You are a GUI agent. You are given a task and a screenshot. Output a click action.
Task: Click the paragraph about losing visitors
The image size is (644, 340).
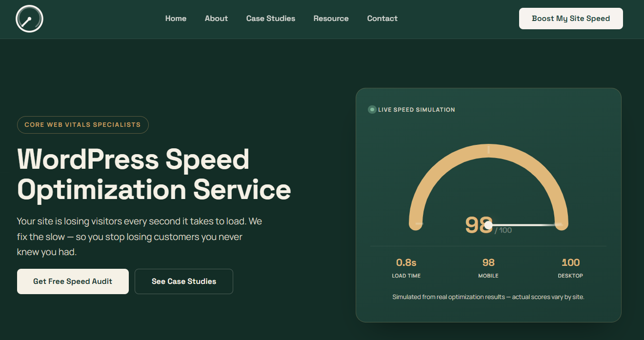click(x=140, y=237)
